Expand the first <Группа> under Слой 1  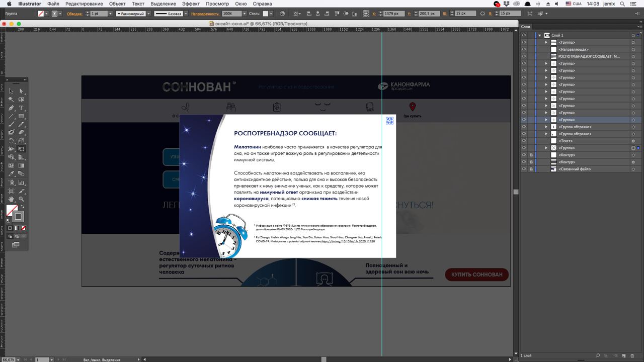tap(546, 42)
